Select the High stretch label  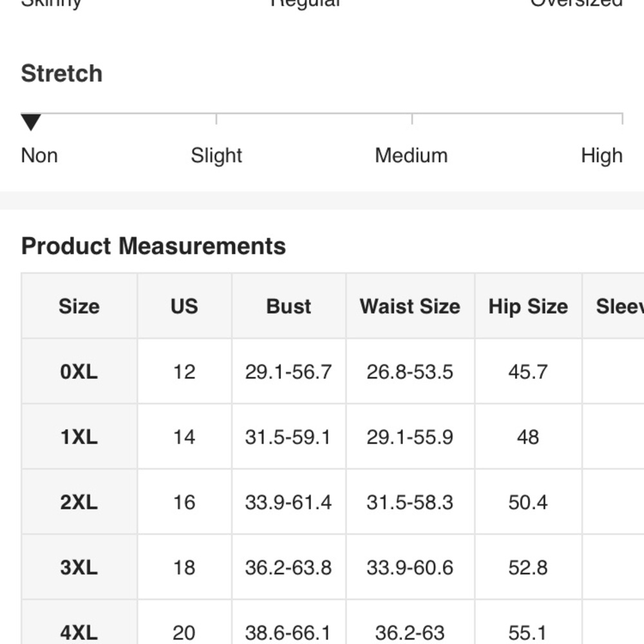tap(601, 156)
